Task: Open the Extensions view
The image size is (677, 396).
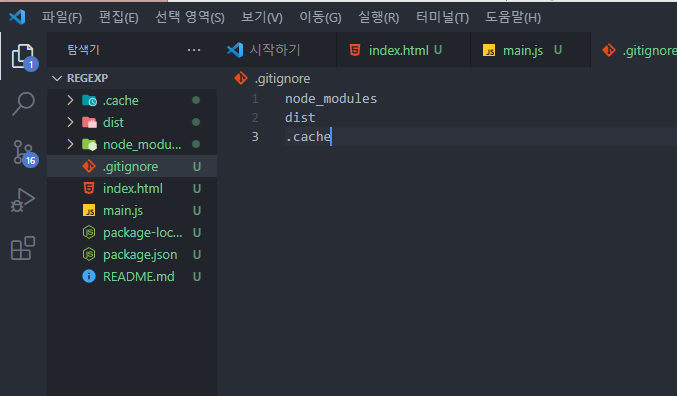Action: point(22,248)
